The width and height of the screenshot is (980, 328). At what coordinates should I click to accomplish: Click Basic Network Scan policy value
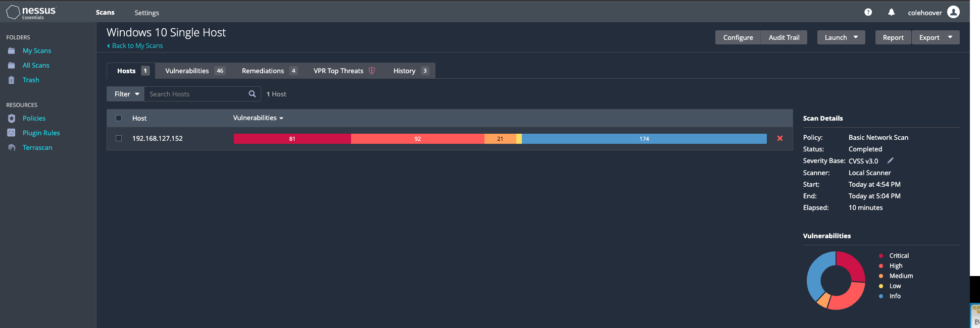tap(878, 137)
